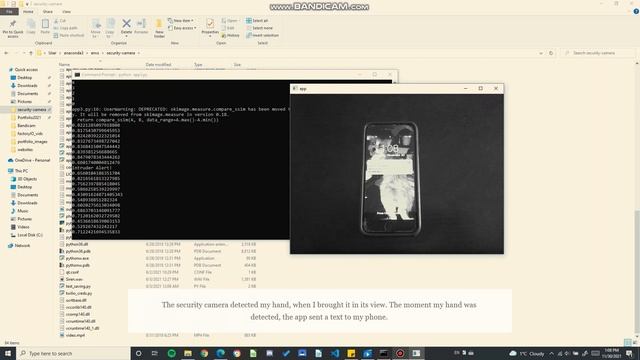The width and height of the screenshot is (640, 360).
Task: Click the Date modified column header
Action: pyautogui.click(x=158, y=64)
